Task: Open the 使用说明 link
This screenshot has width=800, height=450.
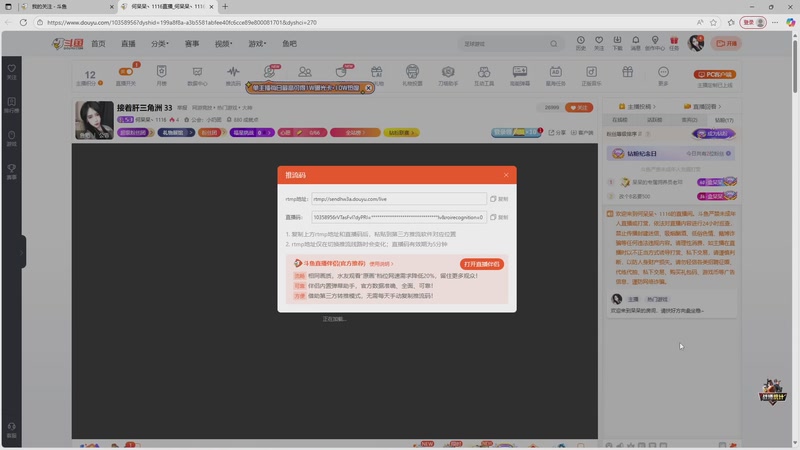Action: coord(381,264)
